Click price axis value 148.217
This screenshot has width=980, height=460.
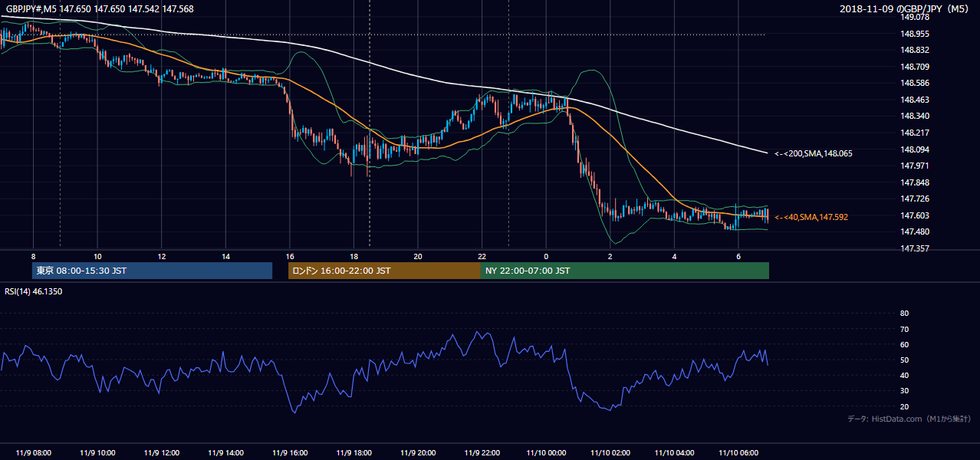[916, 133]
